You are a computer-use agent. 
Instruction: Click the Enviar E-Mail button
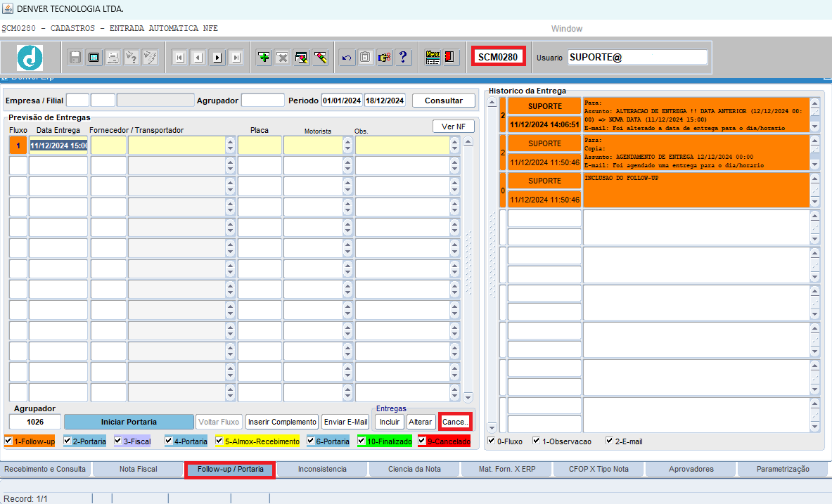click(x=346, y=422)
